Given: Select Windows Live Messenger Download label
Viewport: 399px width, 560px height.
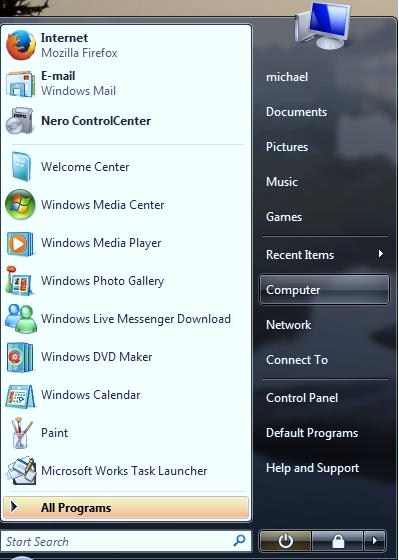Looking at the screenshot, I should 136,319.
